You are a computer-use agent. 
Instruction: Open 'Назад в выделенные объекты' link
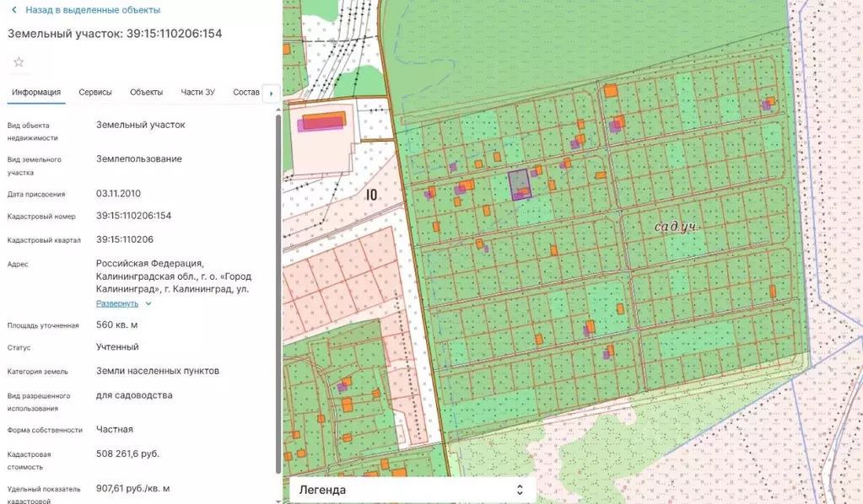[x=92, y=10]
